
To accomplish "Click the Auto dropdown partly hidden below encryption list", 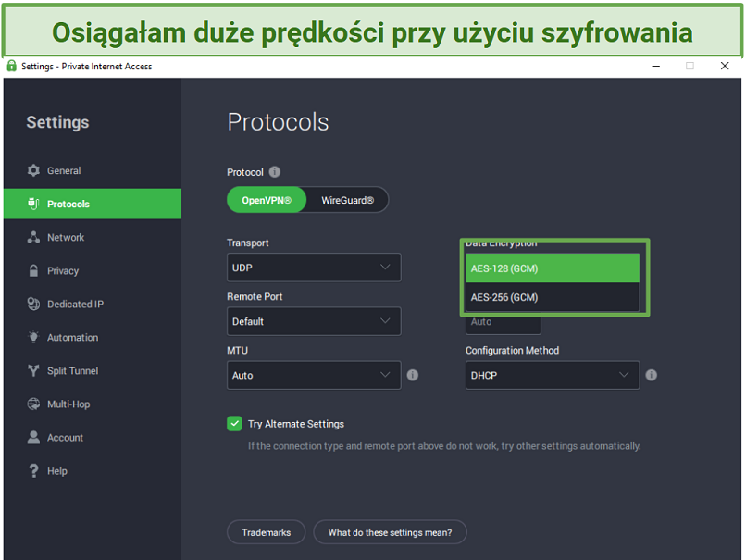I will (503, 324).
